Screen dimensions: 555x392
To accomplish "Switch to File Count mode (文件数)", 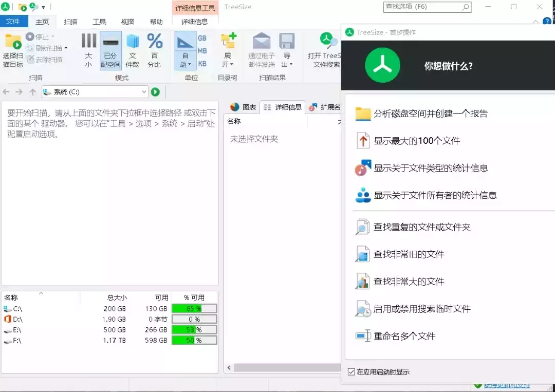I will pyautogui.click(x=133, y=50).
